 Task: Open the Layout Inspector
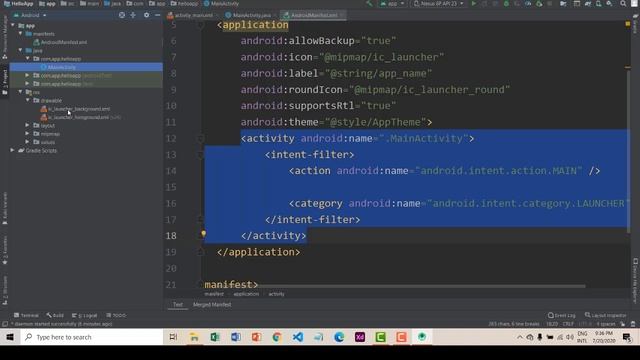(606, 315)
